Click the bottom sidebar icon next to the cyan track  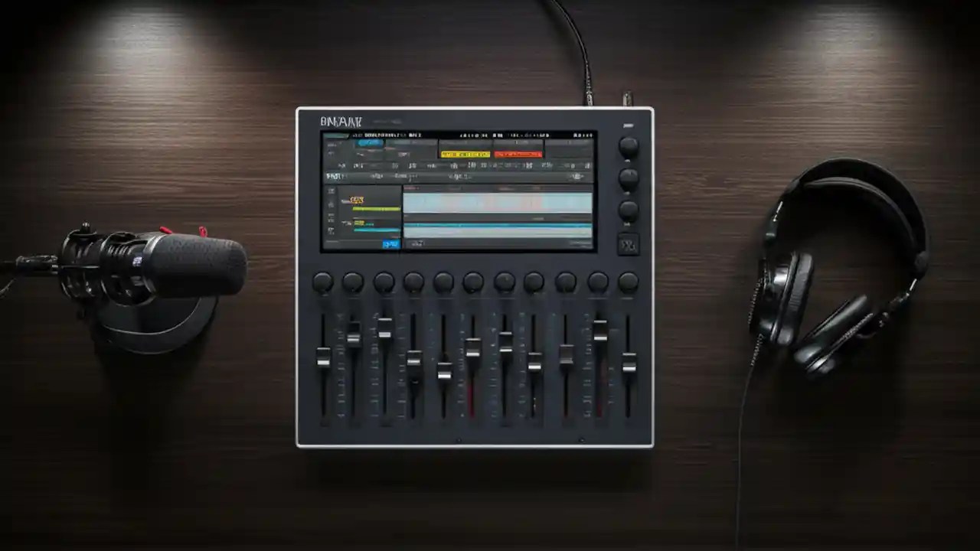pyautogui.click(x=332, y=230)
